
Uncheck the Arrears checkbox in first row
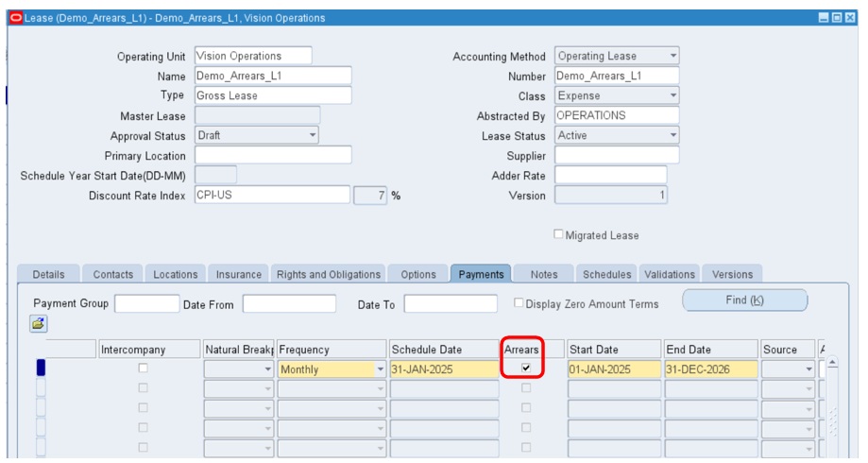click(x=526, y=369)
